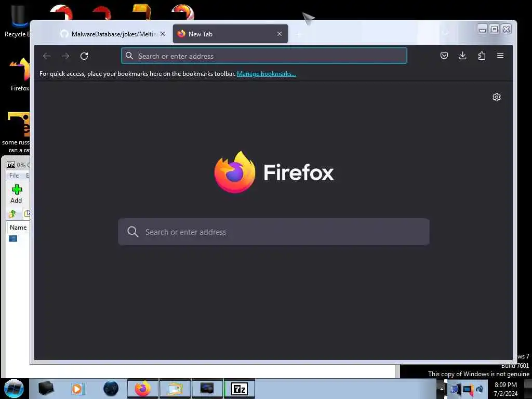
Task: Click the dark globe taskbar icon
Action: point(111,389)
